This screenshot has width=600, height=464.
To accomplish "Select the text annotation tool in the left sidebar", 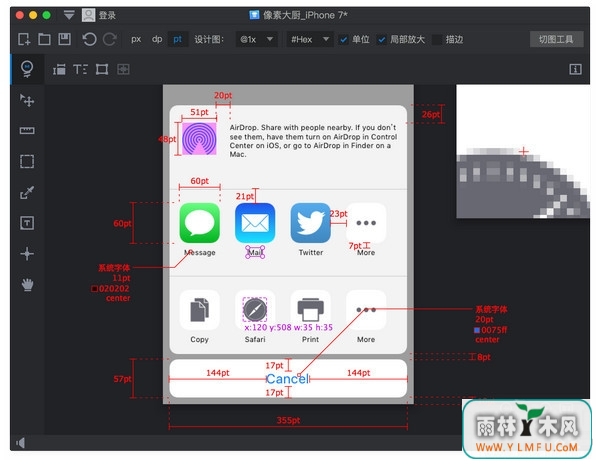I will (27, 223).
